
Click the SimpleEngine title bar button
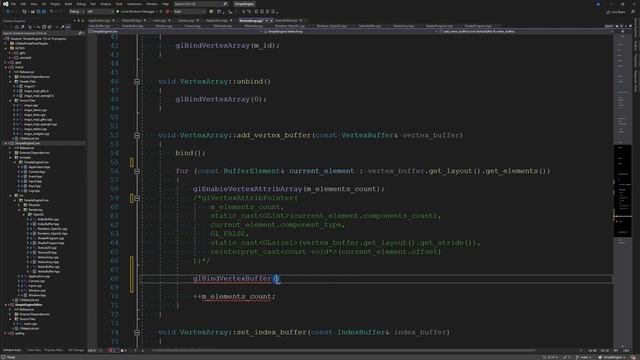pos(244,4)
